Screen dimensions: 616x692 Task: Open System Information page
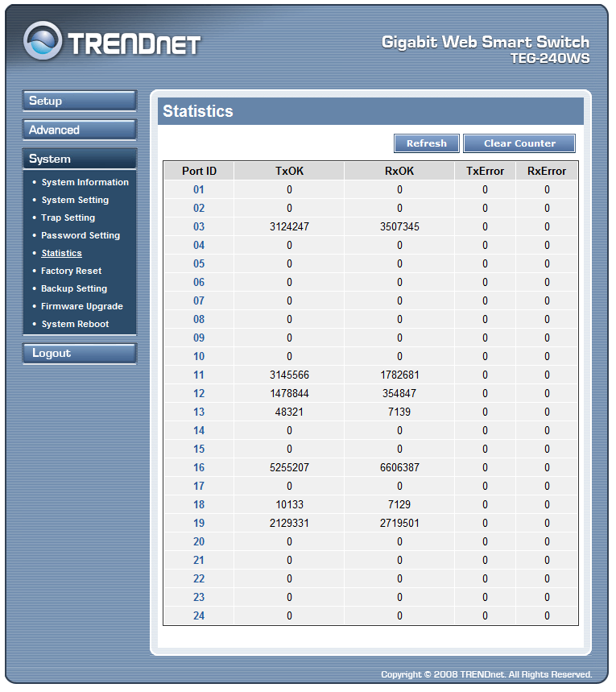[x=85, y=182]
